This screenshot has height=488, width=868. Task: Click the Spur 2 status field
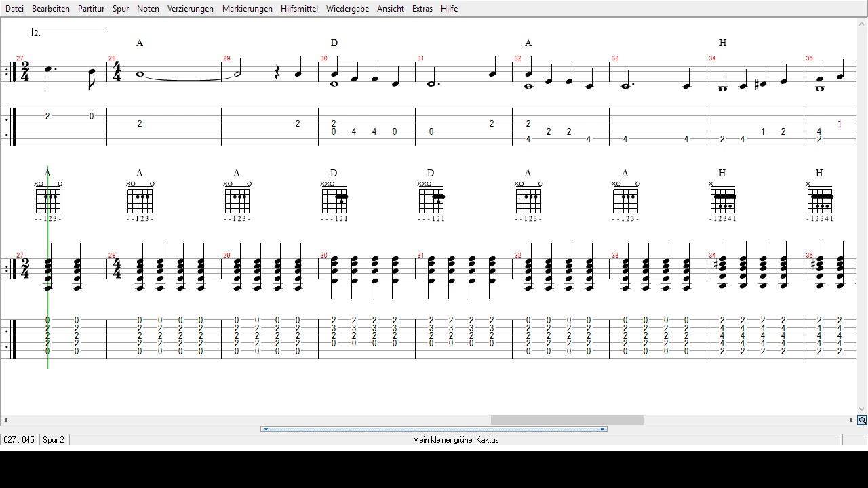(x=54, y=440)
